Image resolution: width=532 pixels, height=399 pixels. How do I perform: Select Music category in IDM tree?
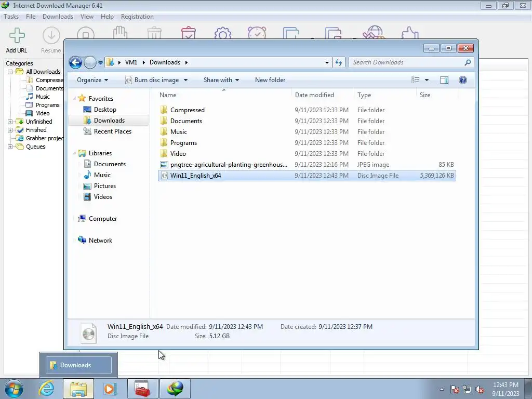coord(43,97)
